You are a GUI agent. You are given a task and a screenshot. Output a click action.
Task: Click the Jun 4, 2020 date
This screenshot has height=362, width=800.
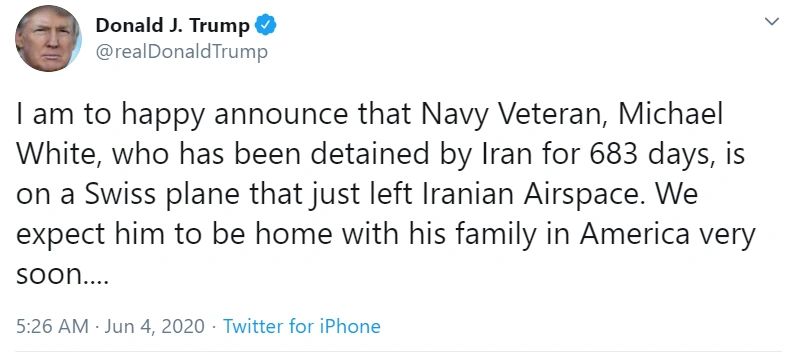pos(155,327)
